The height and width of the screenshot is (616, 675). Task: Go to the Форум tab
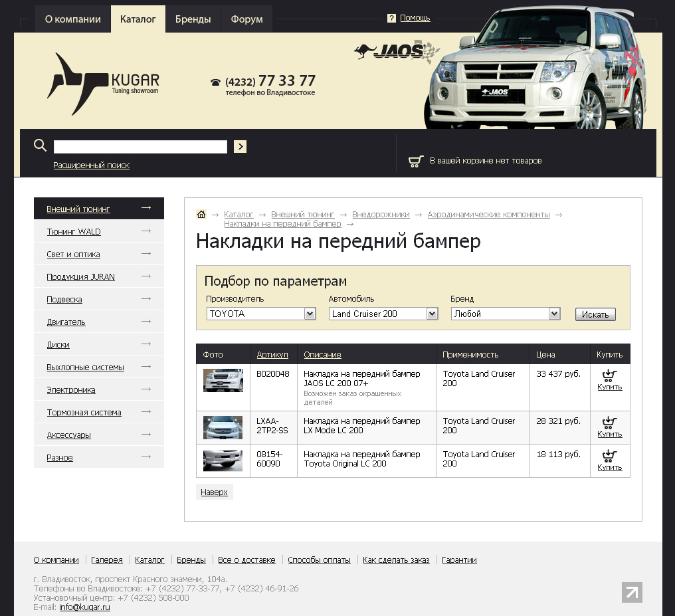[246, 19]
